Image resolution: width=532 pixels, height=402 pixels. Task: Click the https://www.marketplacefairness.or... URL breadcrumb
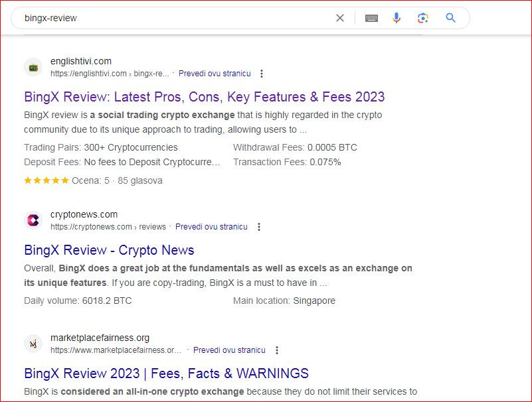click(x=116, y=350)
